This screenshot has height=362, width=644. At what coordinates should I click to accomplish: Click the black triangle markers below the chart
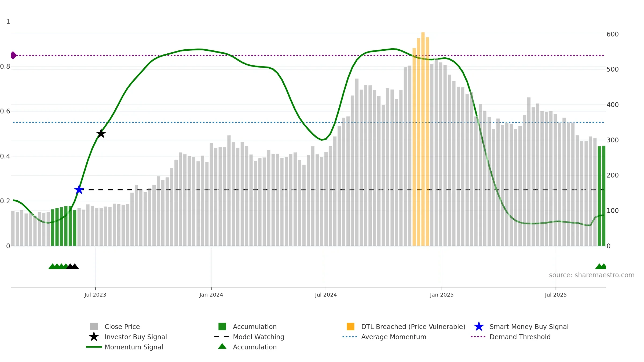(x=72, y=266)
